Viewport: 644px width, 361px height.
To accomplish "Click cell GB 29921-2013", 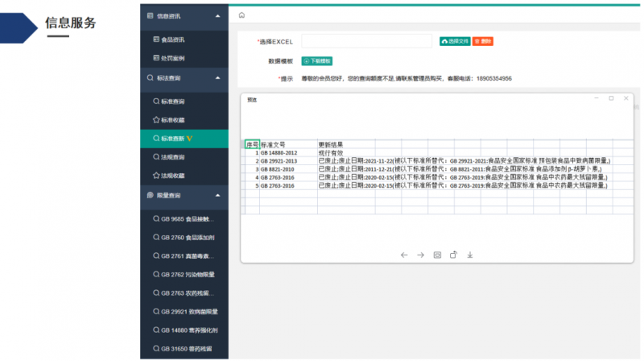I will point(288,161).
